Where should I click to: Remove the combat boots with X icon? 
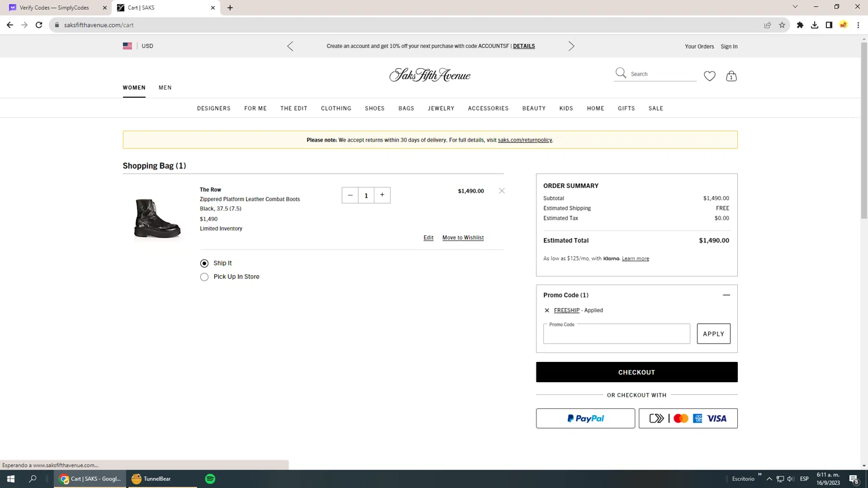502,191
